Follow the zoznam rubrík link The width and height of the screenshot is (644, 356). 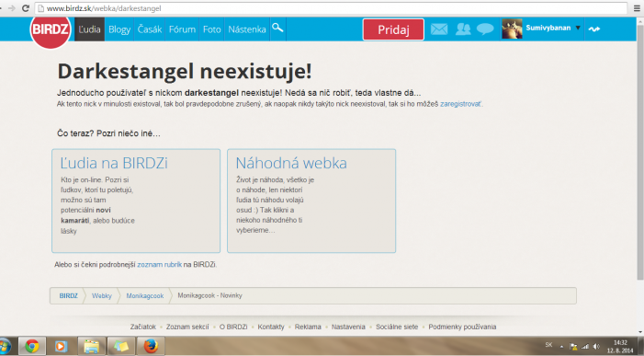pyautogui.click(x=159, y=264)
